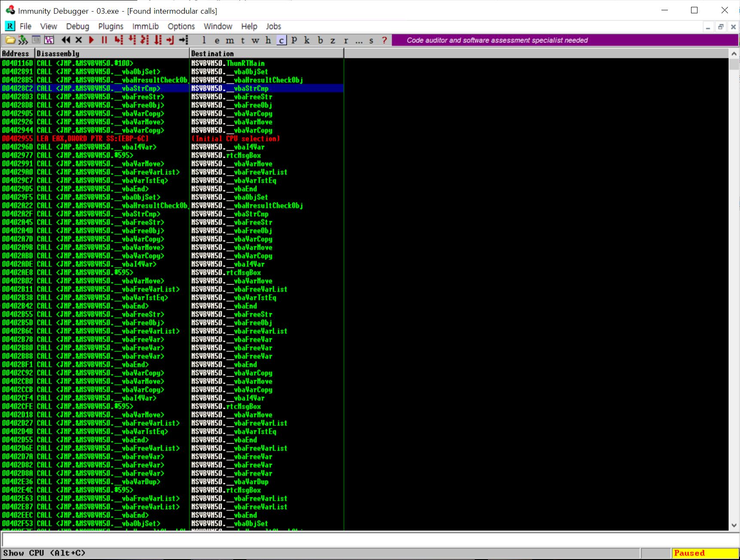The height and width of the screenshot is (560, 740).
Task: Select the __vbaEnd row at 00402B42
Action: (x=172, y=306)
